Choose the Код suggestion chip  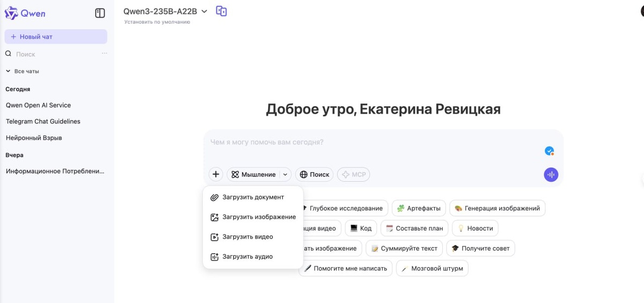[x=361, y=228]
